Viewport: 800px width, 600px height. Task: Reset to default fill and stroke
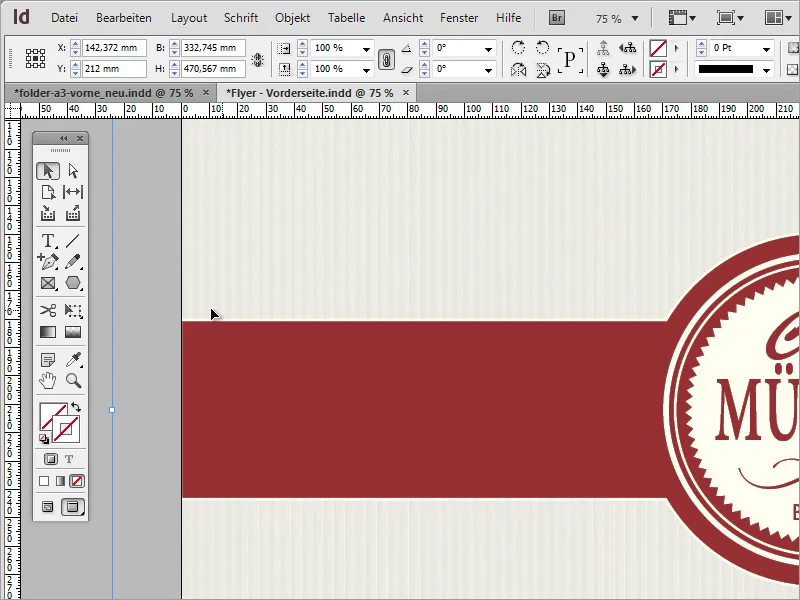(44, 439)
